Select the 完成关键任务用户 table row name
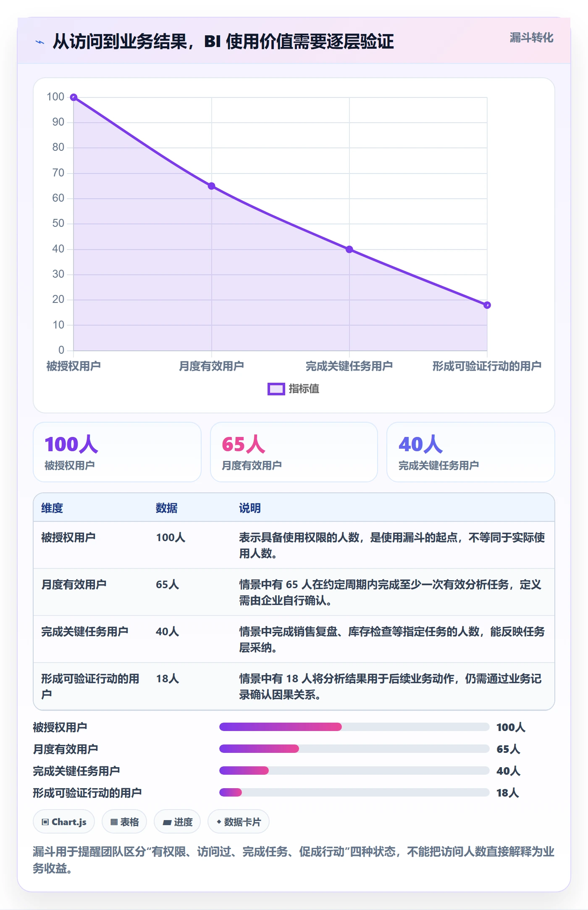588x910 pixels. point(85,631)
